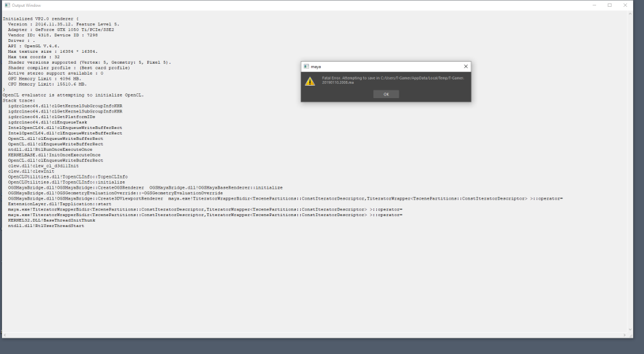Click the horizontal scrollbar left arrow

[4, 334]
